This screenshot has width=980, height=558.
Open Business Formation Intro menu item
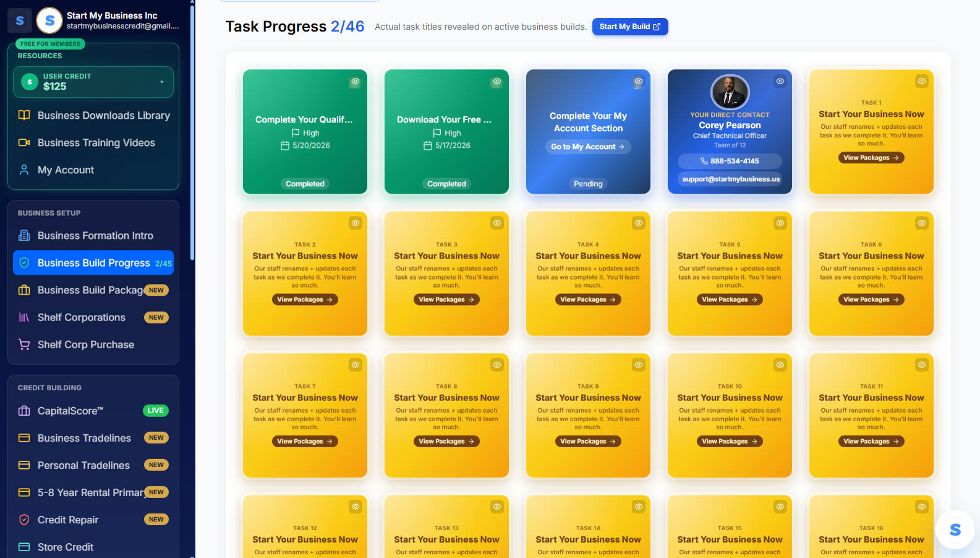point(93,236)
